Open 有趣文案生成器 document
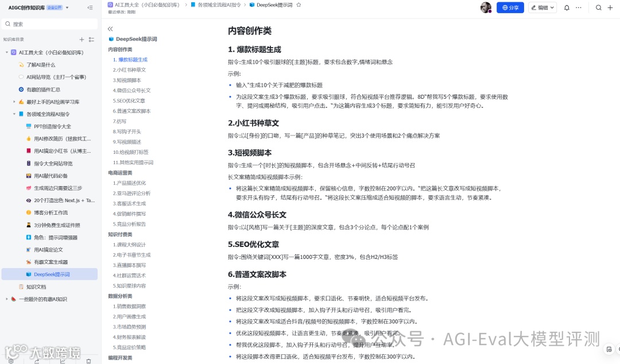Viewport: 620px width, 364px height. coord(51,262)
